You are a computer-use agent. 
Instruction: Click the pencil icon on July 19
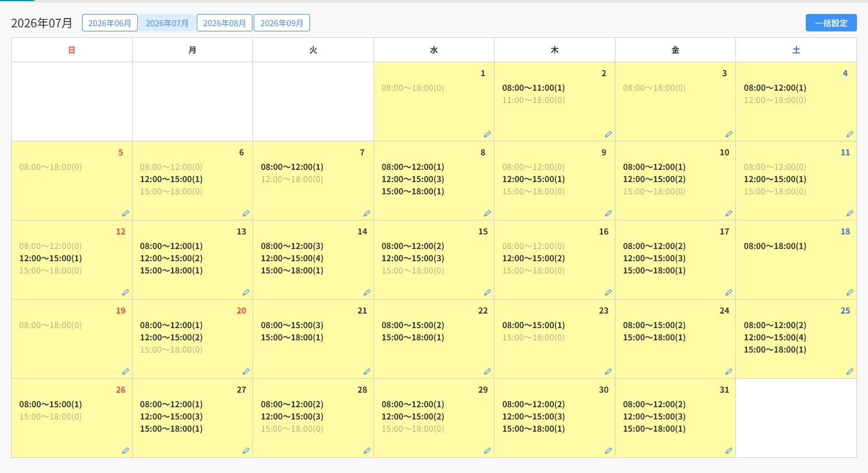click(x=126, y=372)
